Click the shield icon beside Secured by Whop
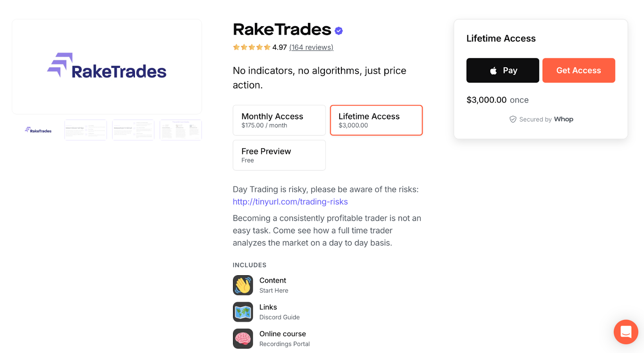 513,119
